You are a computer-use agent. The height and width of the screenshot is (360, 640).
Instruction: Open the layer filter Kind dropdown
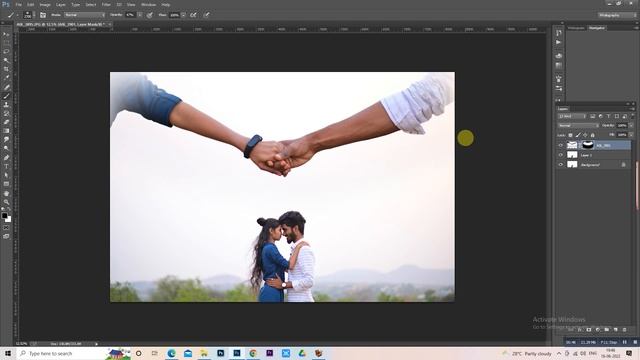point(571,116)
